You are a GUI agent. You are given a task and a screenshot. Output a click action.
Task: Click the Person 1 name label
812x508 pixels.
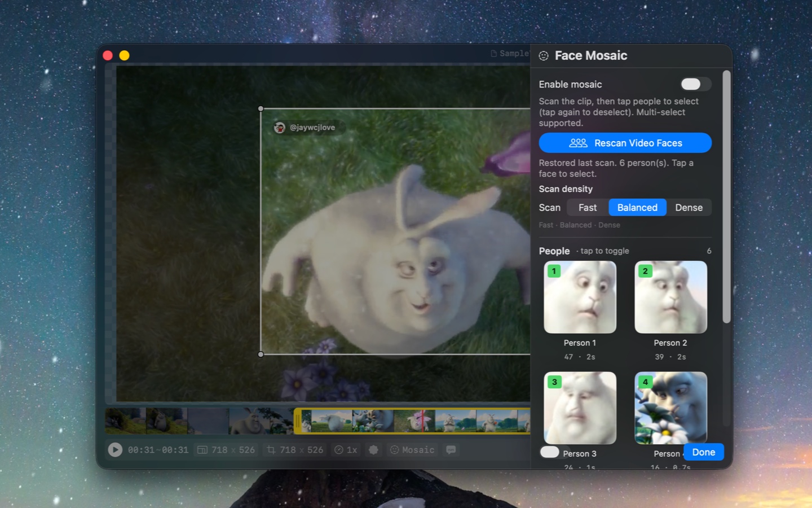(580, 343)
